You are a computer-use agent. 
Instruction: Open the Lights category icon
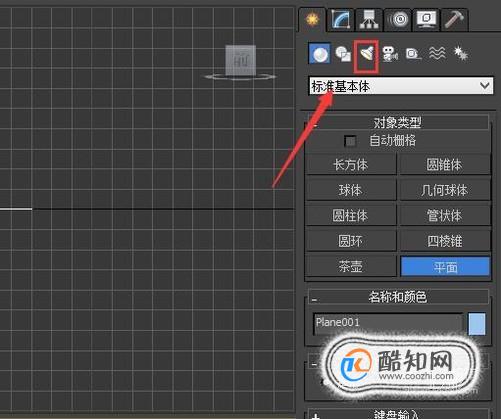pyautogui.click(x=366, y=54)
